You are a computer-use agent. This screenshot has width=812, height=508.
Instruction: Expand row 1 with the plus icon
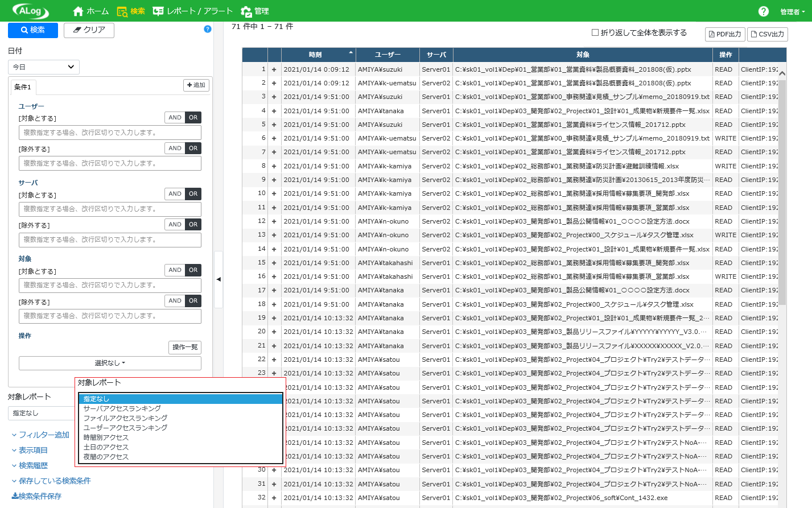(274, 69)
